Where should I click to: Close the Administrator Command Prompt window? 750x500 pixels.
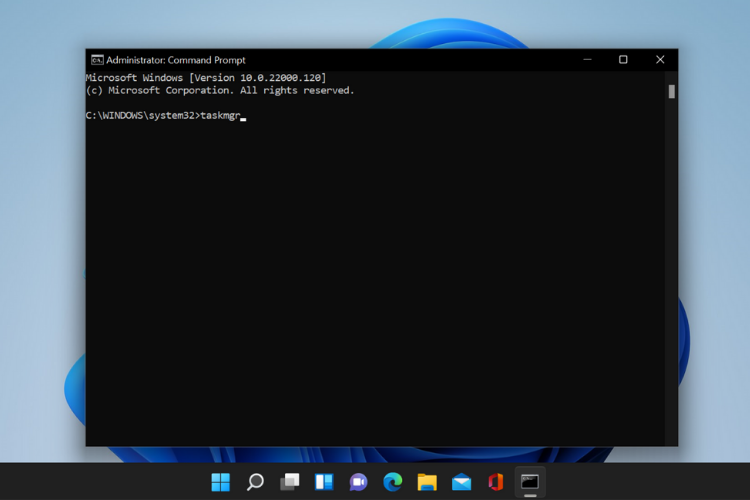tap(660, 59)
